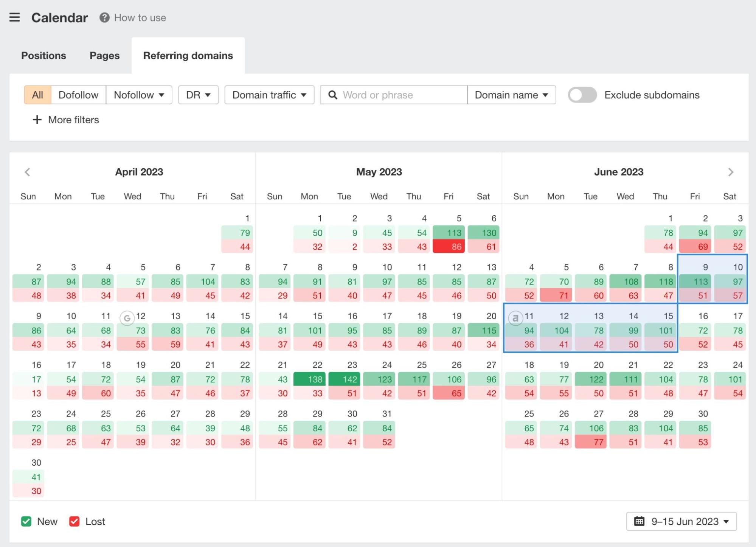Click the Word or phrase search field
Screen dimensions: 756x547
[393, 95]
